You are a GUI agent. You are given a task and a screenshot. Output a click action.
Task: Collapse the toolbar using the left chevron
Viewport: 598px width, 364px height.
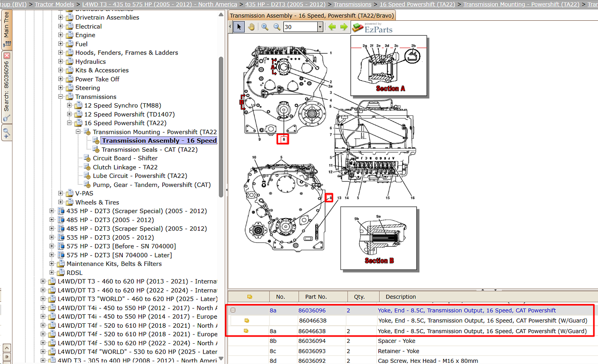[230, 27]
